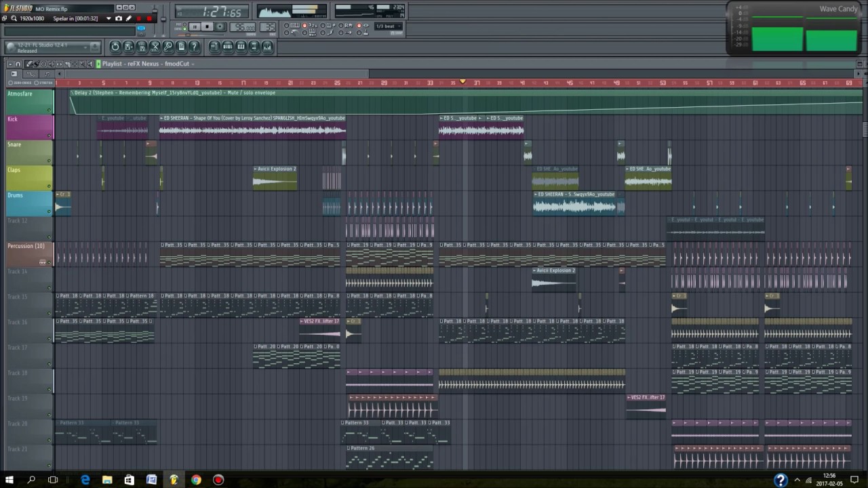This screenshot has width=868, height=488.
Task: Open the Playlist options menu arrow
Action: coord(10,64)
